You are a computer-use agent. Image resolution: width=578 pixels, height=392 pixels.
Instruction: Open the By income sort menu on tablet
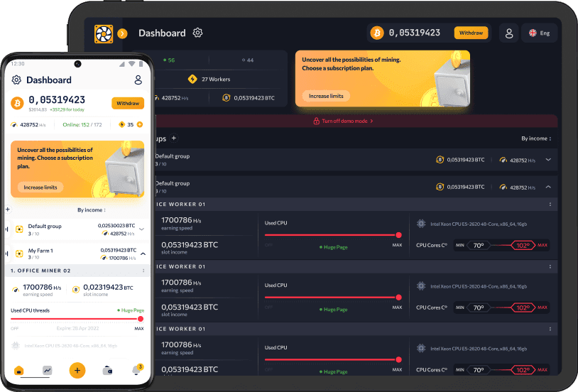tap(536, 138)
